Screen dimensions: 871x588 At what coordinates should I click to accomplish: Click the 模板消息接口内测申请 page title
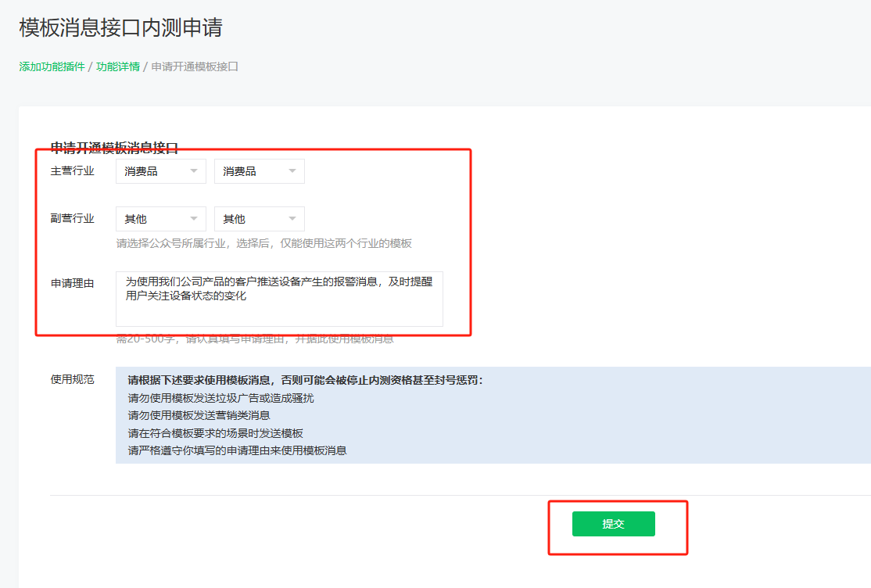tap(120, 27)
